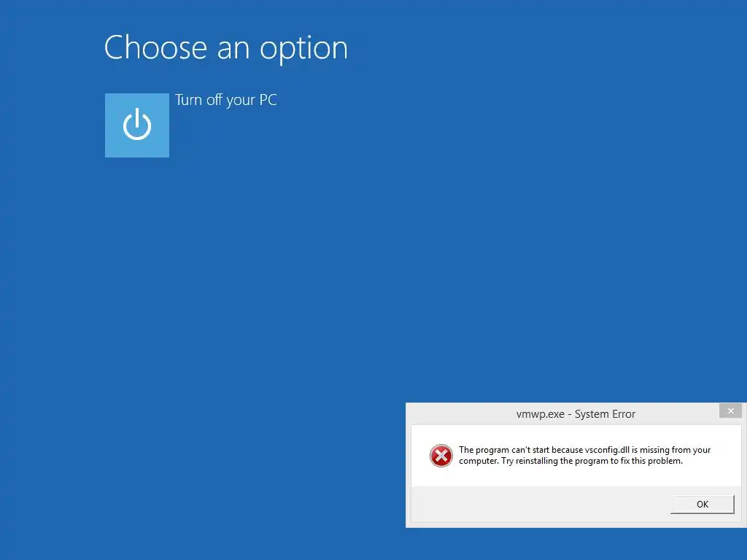
Task: Click 'vmwp.exe' in the dialog caption
Action: pyautogui.click(x=541, y=414)
